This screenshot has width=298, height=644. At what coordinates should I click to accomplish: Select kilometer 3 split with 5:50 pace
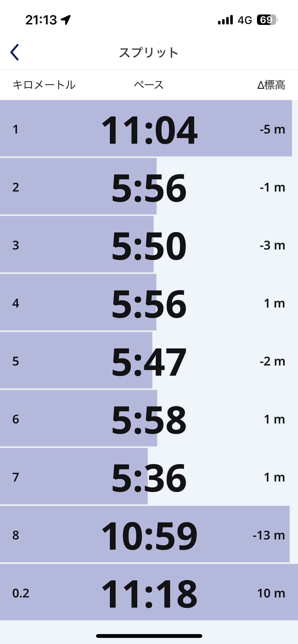(149, 245)
